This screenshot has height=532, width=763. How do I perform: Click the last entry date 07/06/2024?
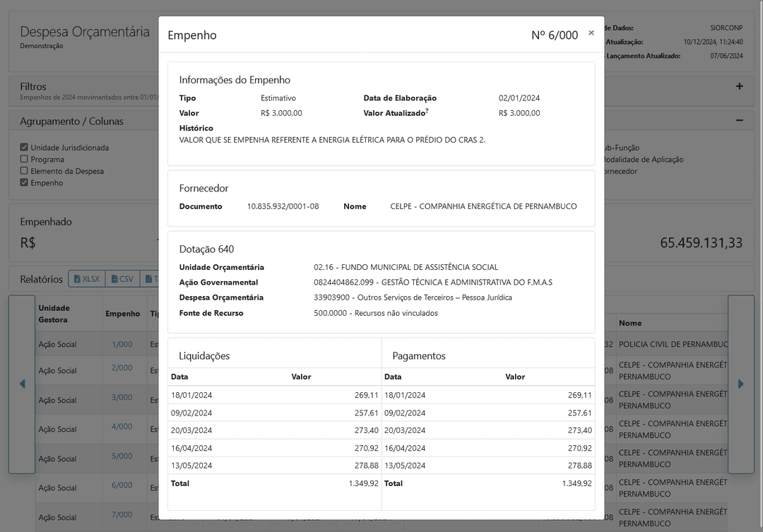pyautogui.click(x=726, y=56)
